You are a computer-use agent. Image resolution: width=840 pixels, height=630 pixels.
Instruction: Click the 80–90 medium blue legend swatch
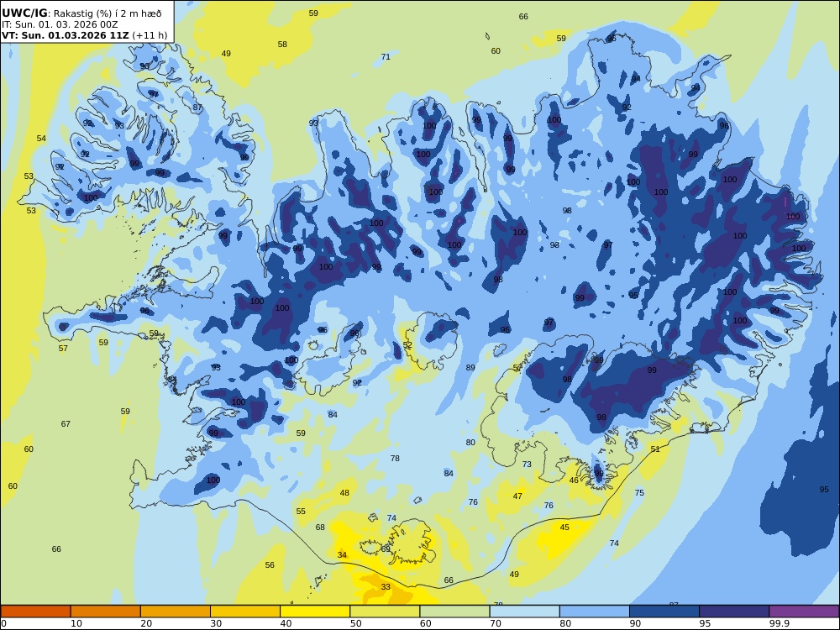click(x=595, y=612)
